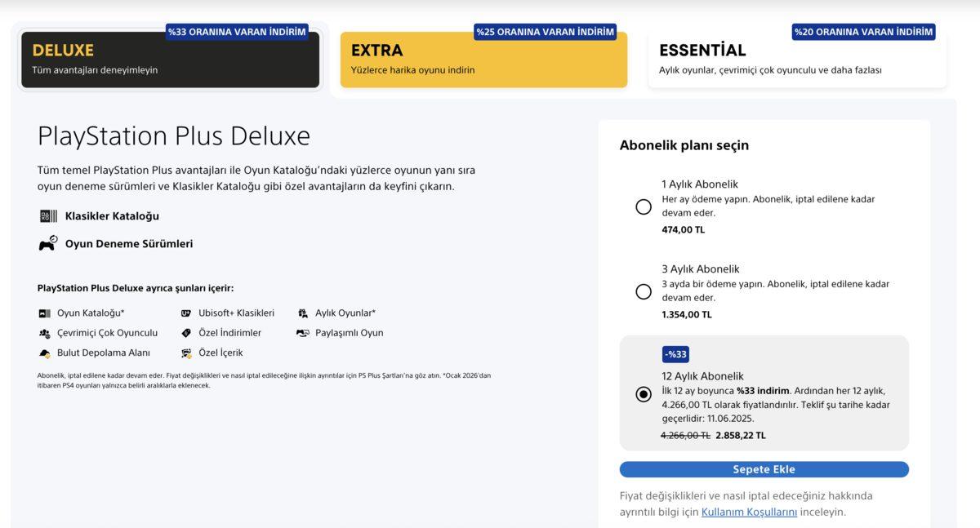Click the -%33 discount badge
980x528 pixels.
point(673,355)
